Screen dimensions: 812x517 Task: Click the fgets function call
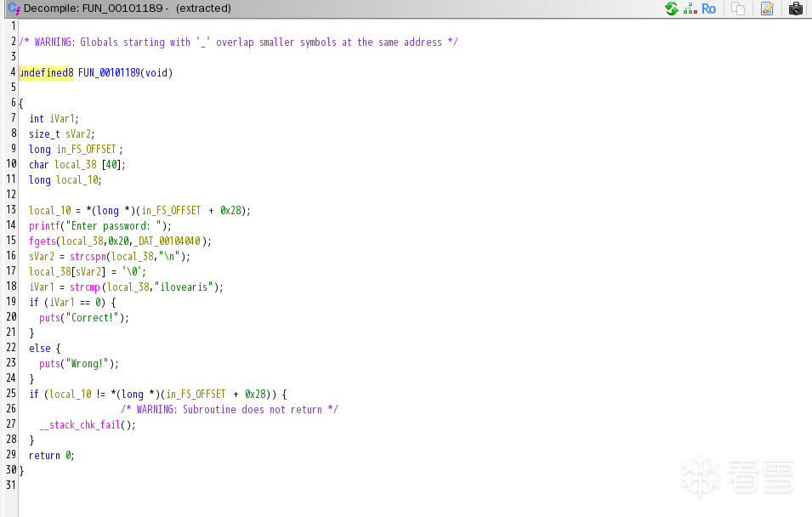click(43, 241)
